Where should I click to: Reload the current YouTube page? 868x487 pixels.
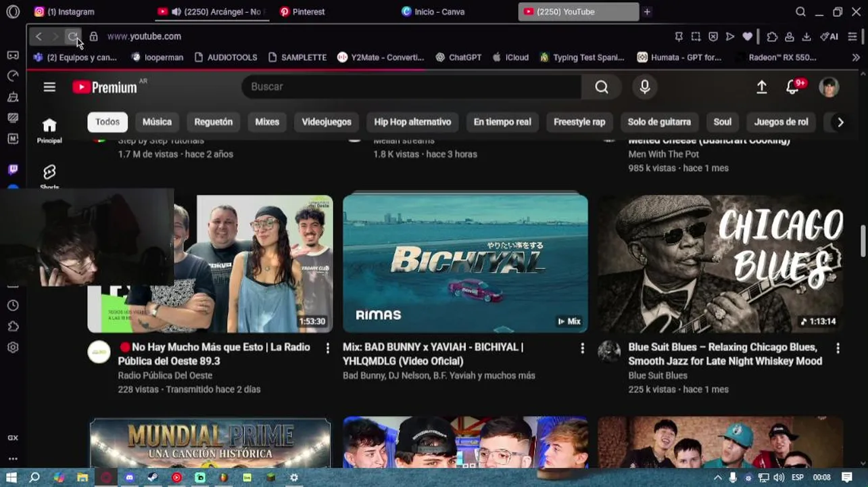[x=72, y=37]
